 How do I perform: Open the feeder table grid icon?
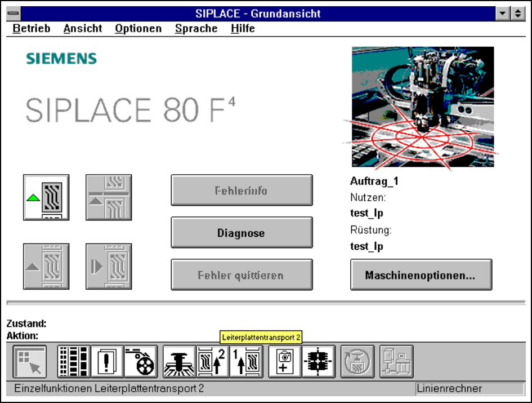[x=74, y=361]
